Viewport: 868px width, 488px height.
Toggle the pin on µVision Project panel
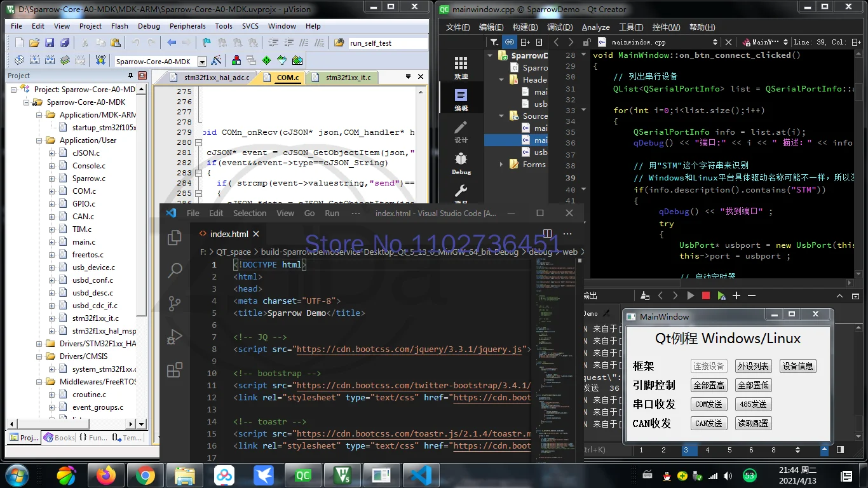click(130, 76)
